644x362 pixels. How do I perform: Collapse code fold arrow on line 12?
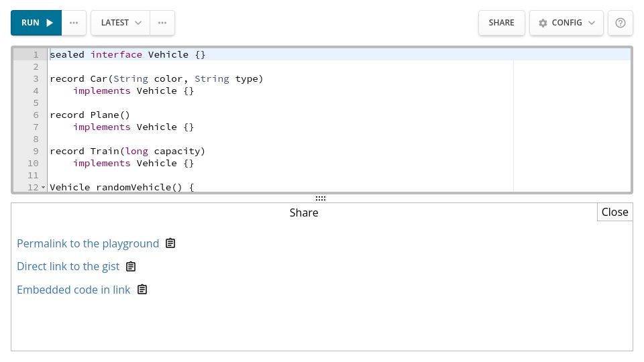click(x=43, y=188)
